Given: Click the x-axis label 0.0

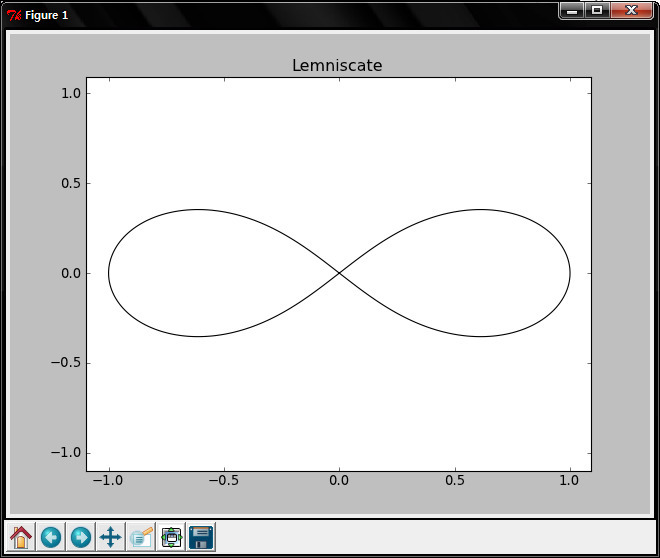Looking at the screenshot, I should click(x=339, y=480).
